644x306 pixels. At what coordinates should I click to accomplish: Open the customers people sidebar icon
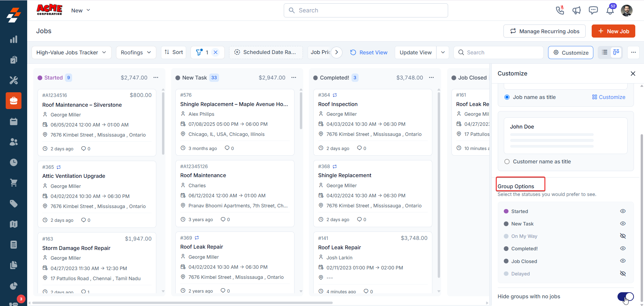tap(13, 142)
